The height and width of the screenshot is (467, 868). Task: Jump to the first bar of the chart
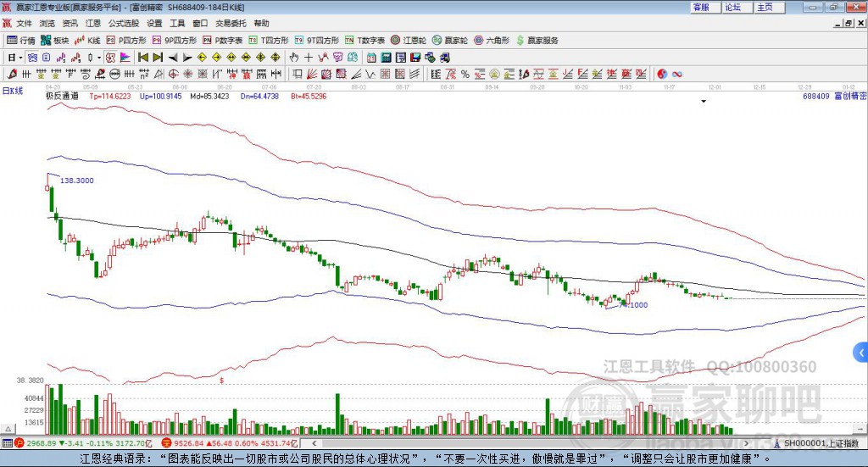click(x=142, y=57)
